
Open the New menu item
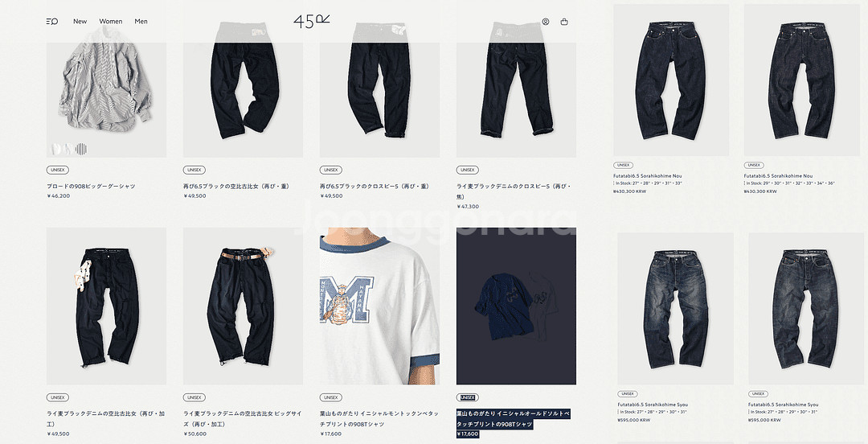pyautogui.click(x=80, y=22)
